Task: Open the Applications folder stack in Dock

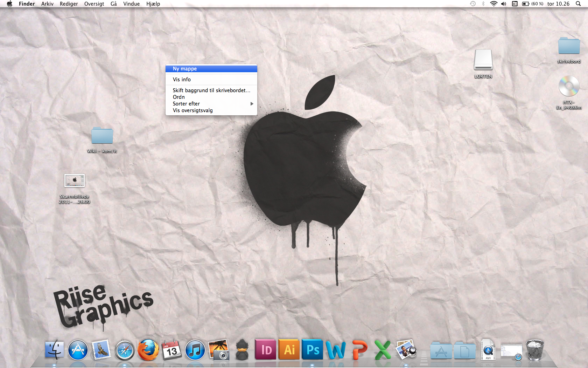Action: pos(441,350)
